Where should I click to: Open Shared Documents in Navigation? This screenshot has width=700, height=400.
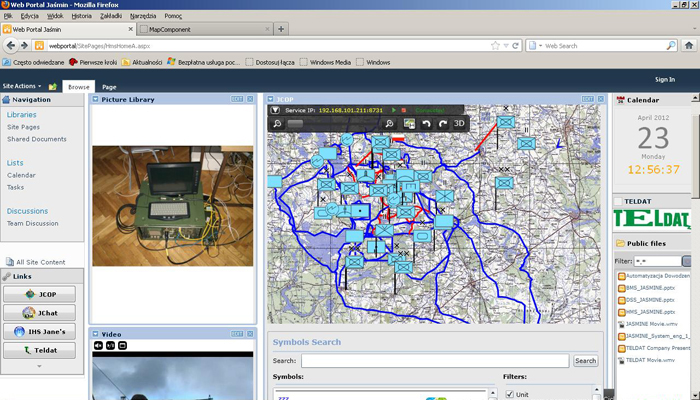37,139
